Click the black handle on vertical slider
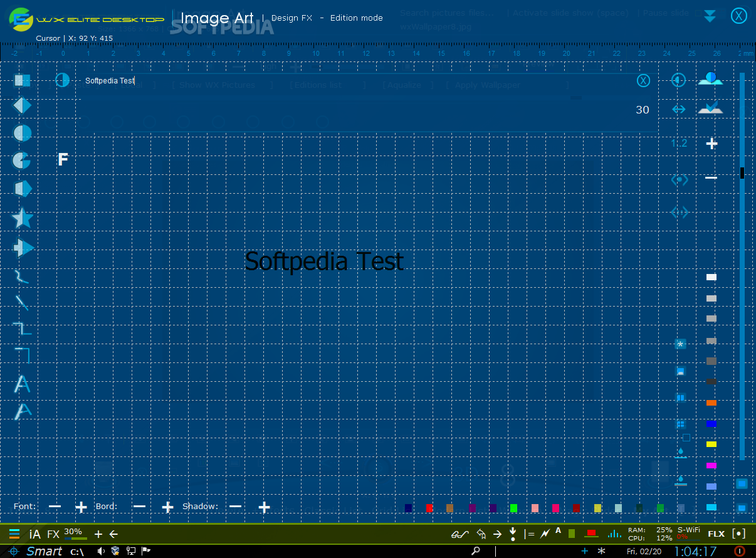The height and width of the screenshot is (558, 756). (x=742, y=172)
